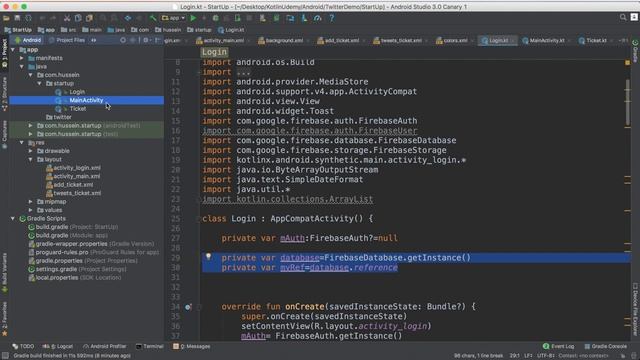
Task: Click the AVD Manager device icon
Action: pos(262,18)
